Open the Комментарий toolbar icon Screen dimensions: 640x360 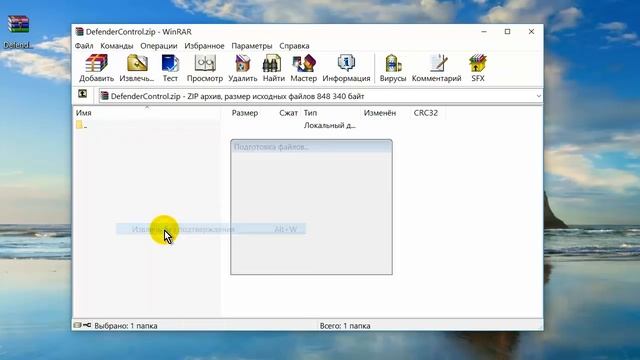[436, 68]
